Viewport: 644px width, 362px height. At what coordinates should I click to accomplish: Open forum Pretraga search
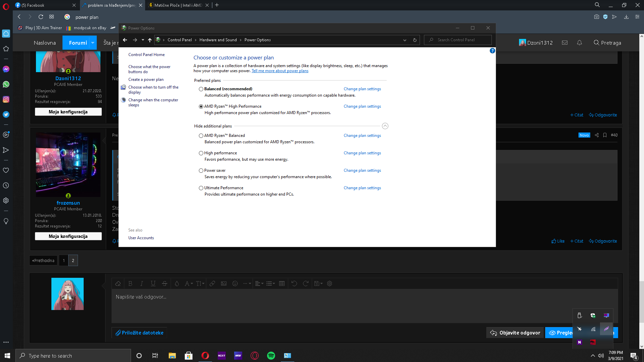click(607, 43)
